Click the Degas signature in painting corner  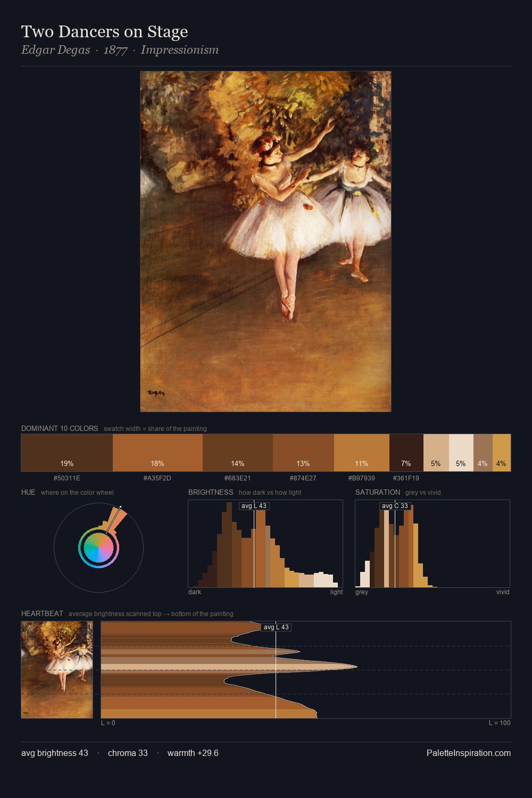pyautogui.click(x=155, y=393)
